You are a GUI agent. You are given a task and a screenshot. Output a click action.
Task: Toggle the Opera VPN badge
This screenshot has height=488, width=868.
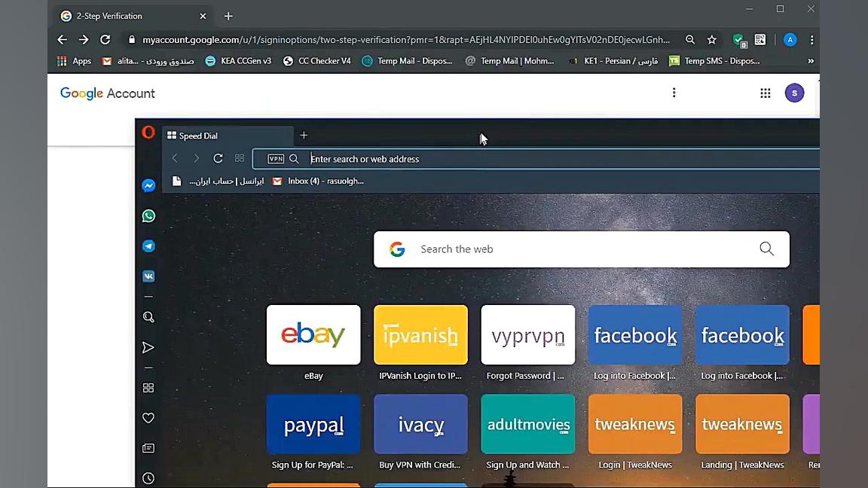click(x=276, y=159)
